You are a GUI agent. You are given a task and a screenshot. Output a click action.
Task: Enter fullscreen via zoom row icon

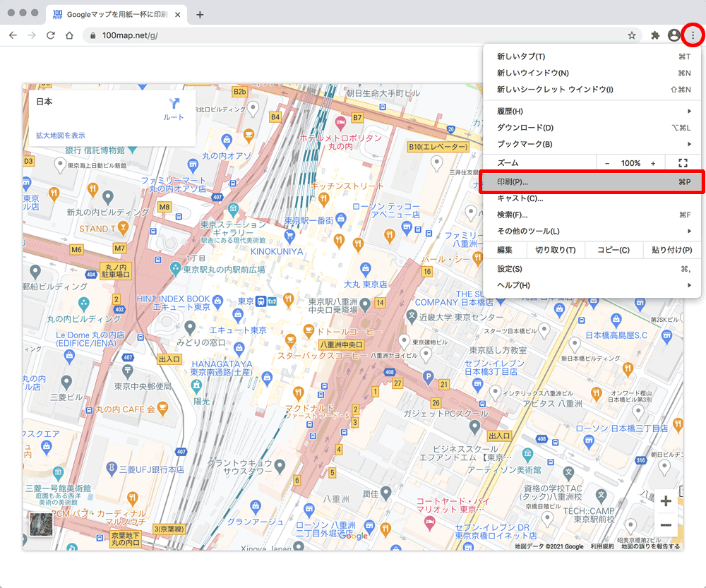coord(683,163)
